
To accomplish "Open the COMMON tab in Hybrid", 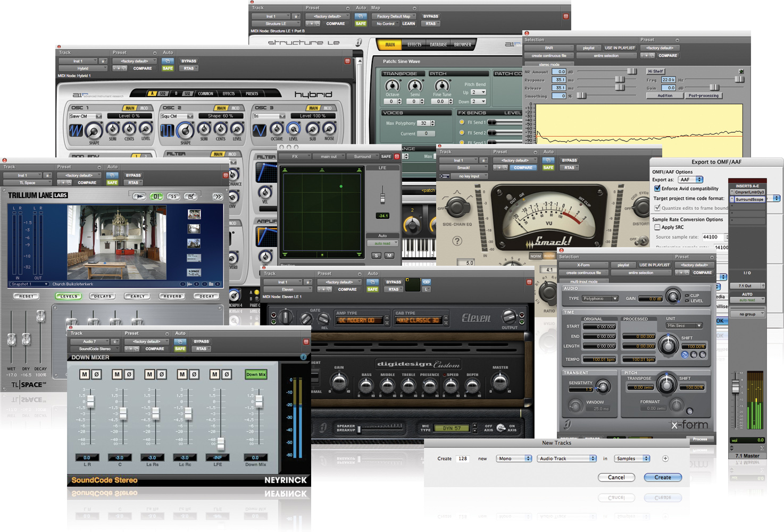I will pos(206,94).
